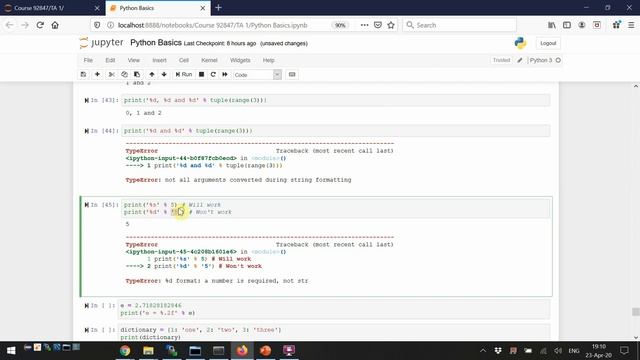Open the Windows Start menu
The image size is (640, 360).
(11, 350)
